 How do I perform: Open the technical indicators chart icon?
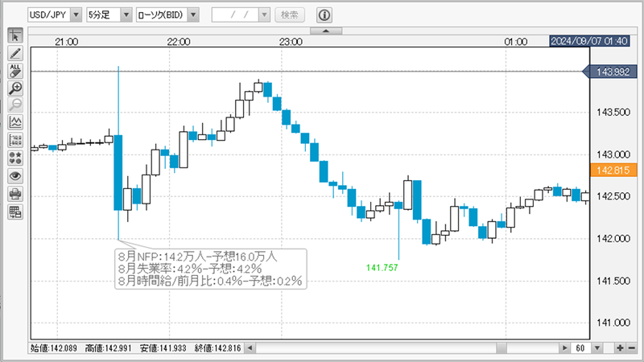coord(15,122)
